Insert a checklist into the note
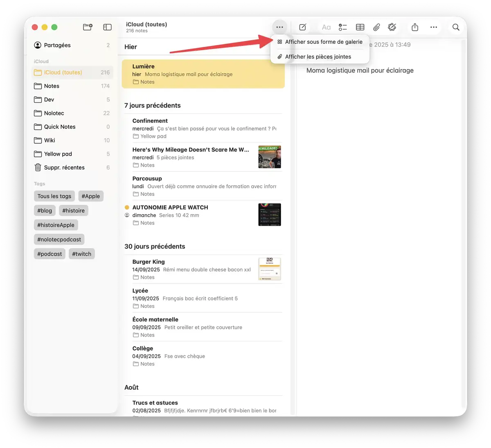 pos(343,27)
